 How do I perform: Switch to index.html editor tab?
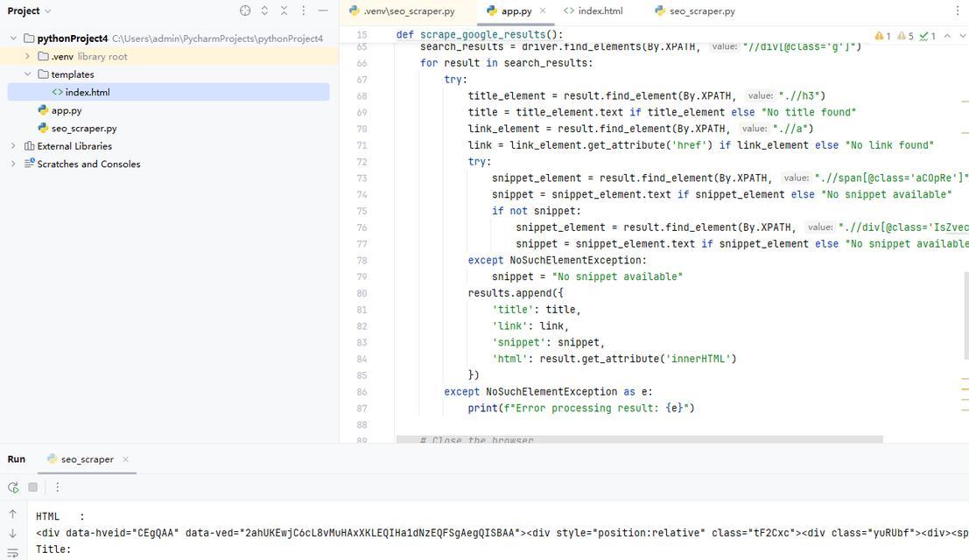click(593, 11)
